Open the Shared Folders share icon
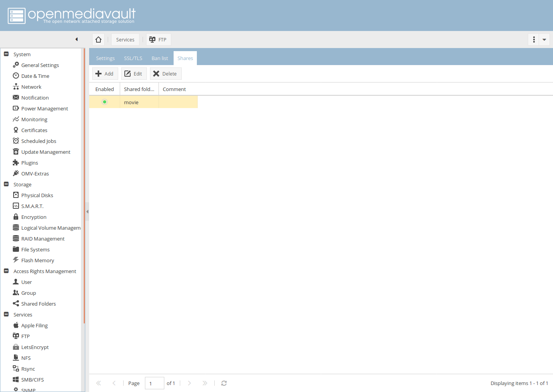Image resolution: width=553 pixels, height=392 pixels. coord(16,303)
